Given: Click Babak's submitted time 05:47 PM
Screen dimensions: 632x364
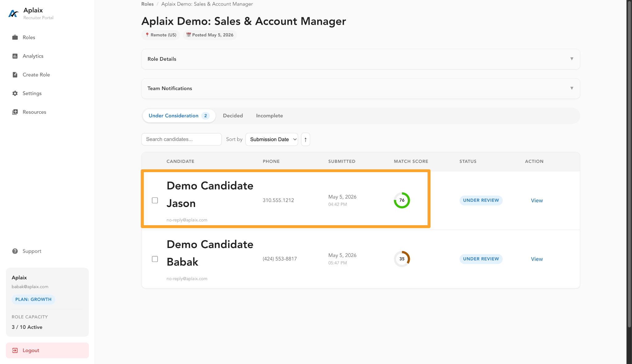Looking at the screenshot, I should point(337,263).
